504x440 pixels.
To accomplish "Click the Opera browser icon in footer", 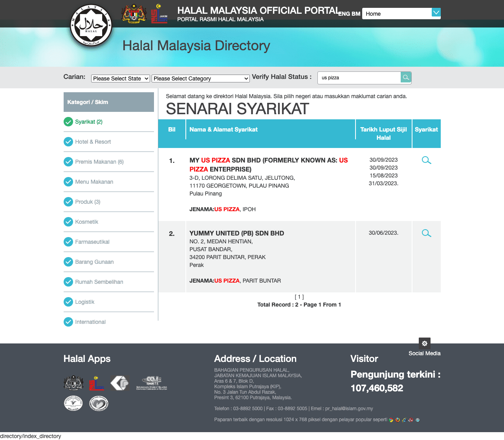I will (x=411, y=420).
